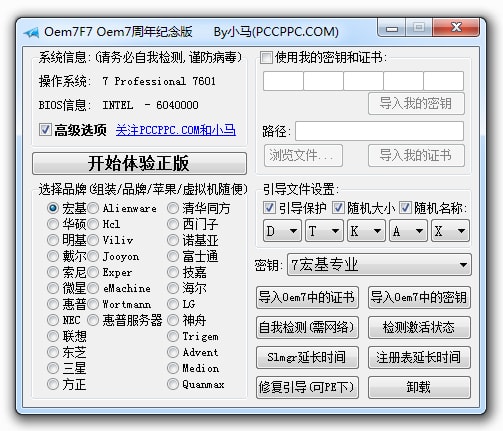This screenshot has width=503, height=431.
Task: Click the 开始体验正版 button
Action: pyautogui.click(x=139, y=163)
